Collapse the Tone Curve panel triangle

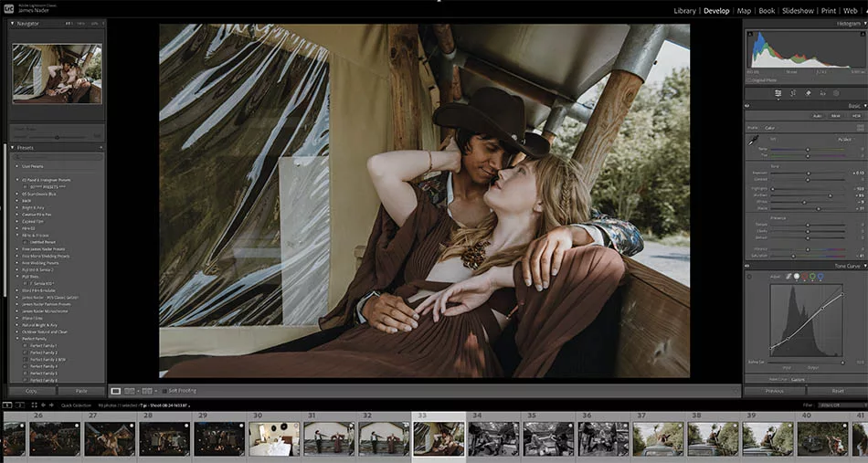point(864,266)
